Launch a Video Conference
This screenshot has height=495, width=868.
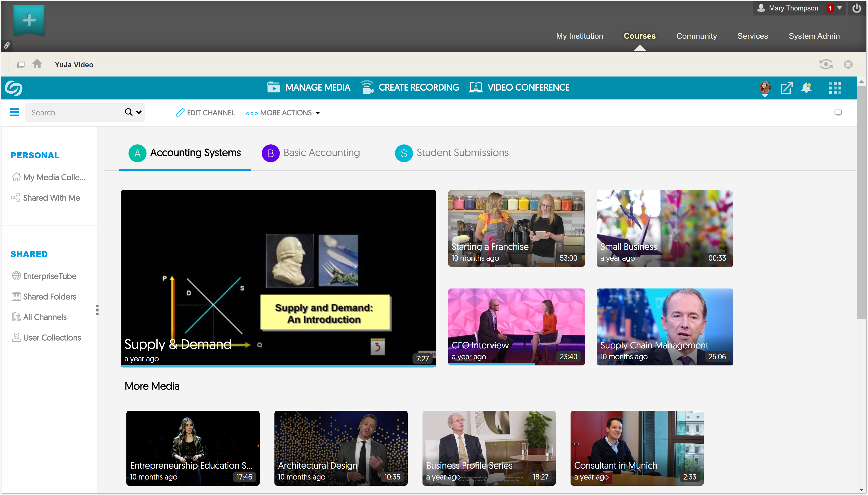520,87
